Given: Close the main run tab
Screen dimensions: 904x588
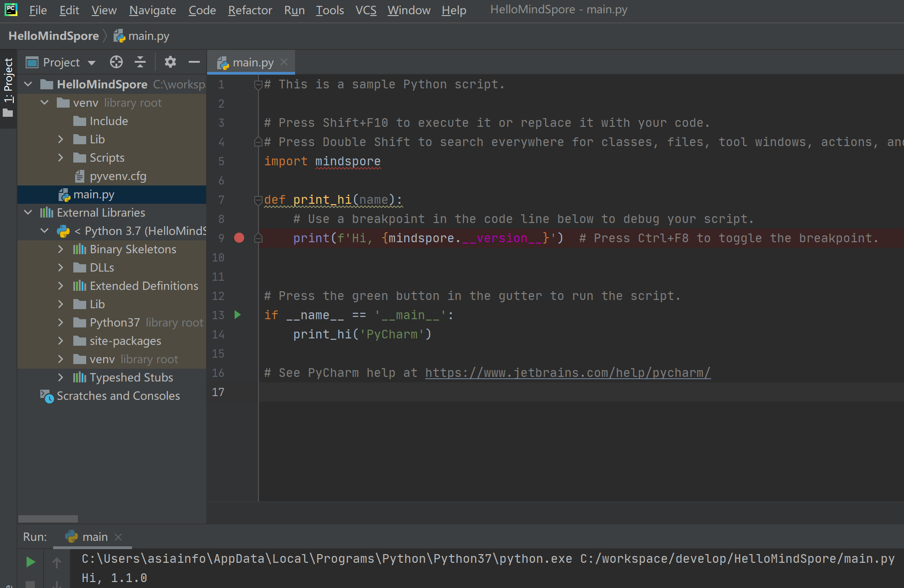Looking at the screenshot, I should (118, 537).
